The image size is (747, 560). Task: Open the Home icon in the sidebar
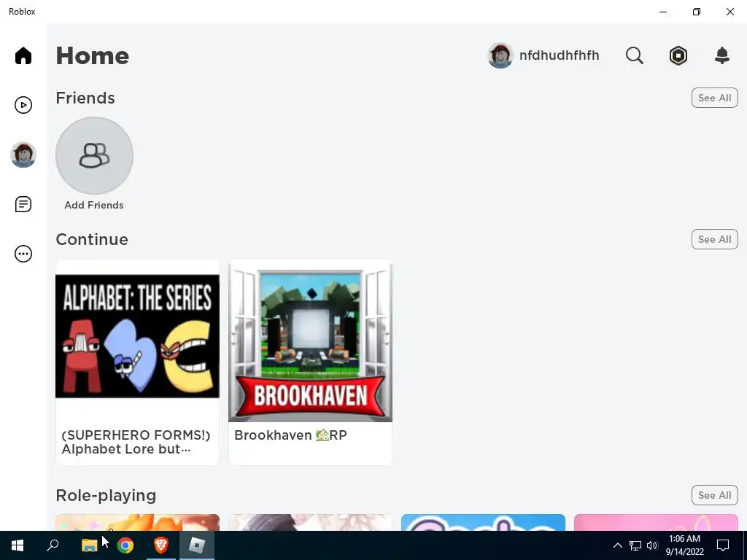point(23,55)
